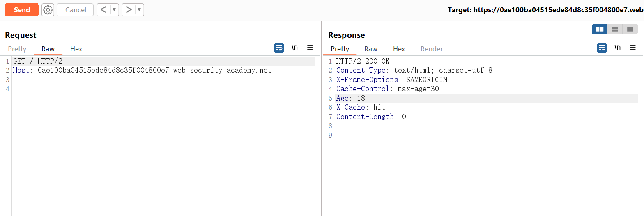Toggle word wrap in the Response panel
The height and width of the screenshot is (216, 644).
[x=602, y=48]
